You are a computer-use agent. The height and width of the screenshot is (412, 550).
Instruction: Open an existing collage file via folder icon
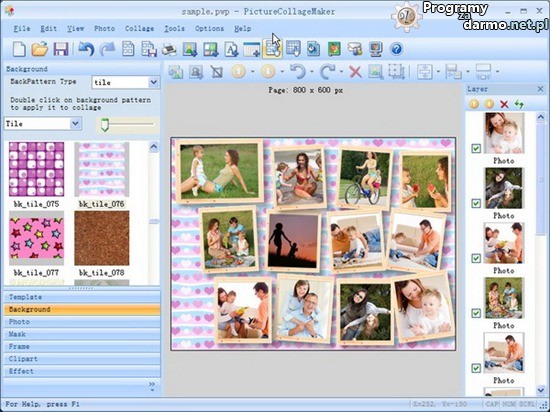pyautogui.click(x=40, y=49)
